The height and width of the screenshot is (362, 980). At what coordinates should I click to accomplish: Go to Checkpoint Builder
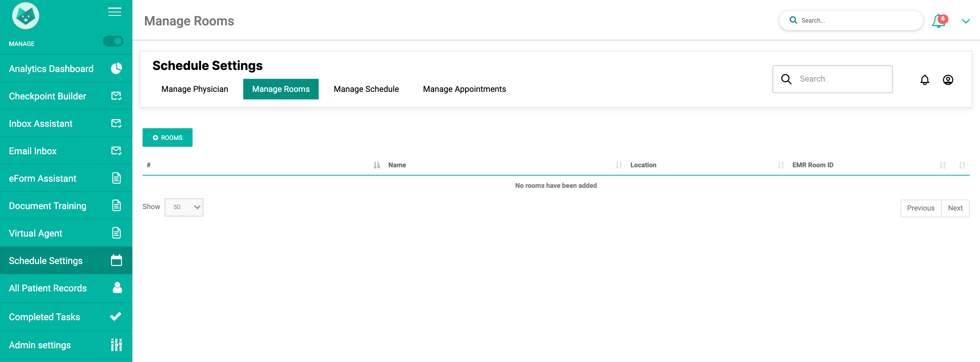66,96
